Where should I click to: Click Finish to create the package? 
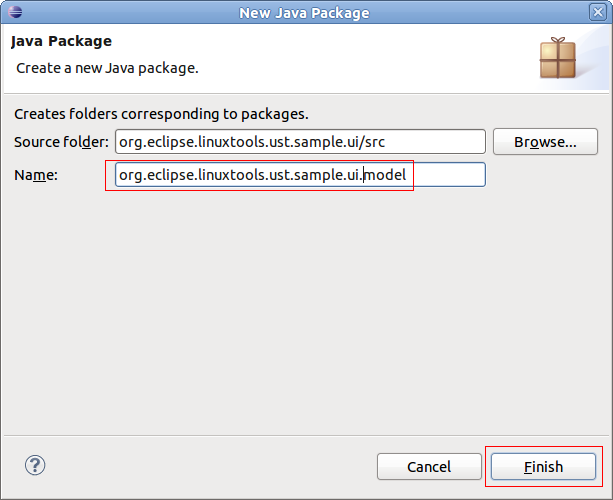click(x=543, y=467)
